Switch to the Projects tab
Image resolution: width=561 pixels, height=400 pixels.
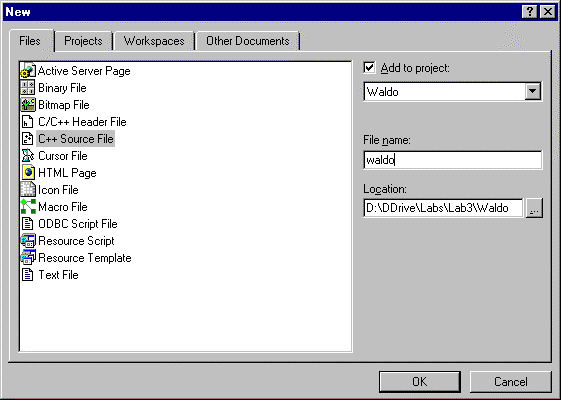(83, 41)
